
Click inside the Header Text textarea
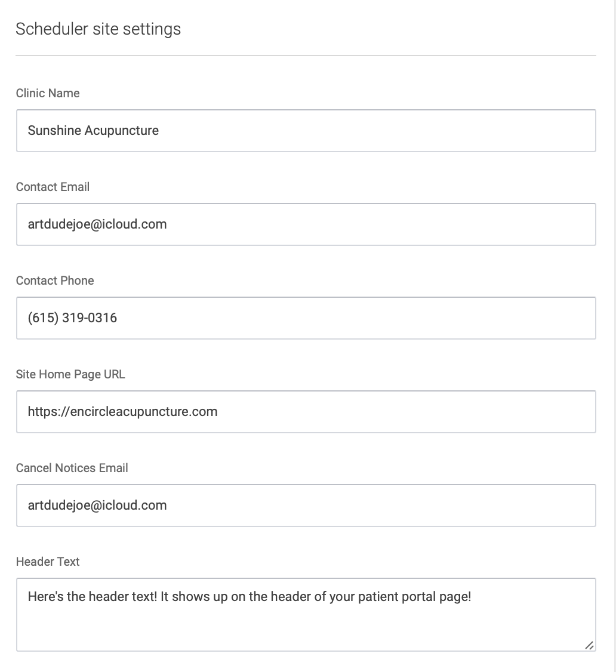click(x=306, y=615)
